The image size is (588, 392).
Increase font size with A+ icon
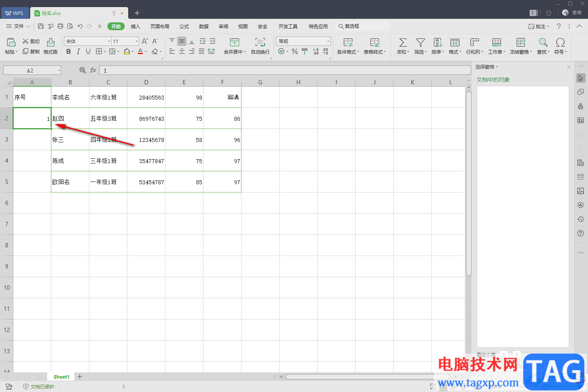click(x=145, y=41)
